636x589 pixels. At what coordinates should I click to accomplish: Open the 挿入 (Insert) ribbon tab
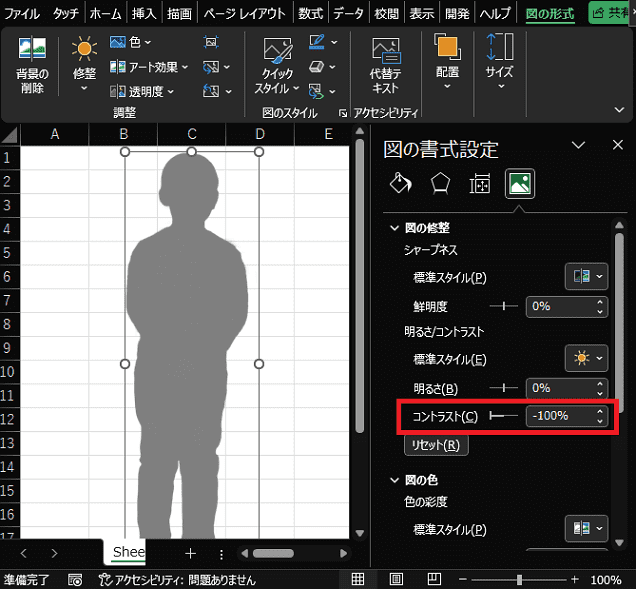click(144, 14)
